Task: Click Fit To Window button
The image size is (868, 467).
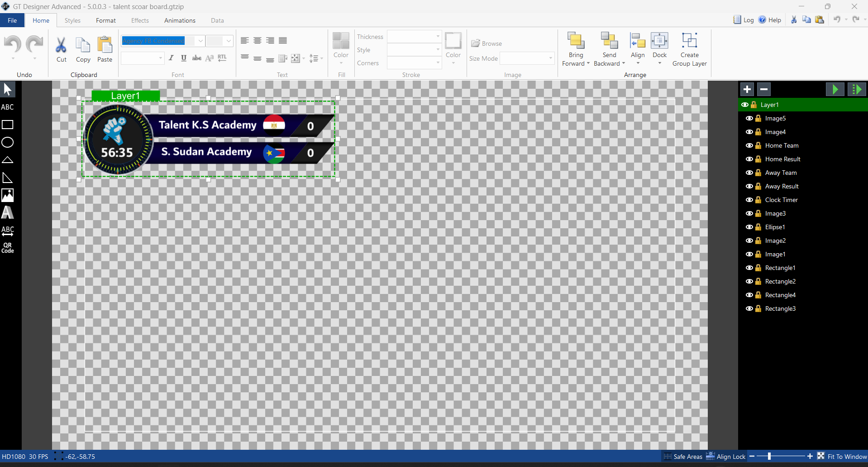Action: point(842,457)
